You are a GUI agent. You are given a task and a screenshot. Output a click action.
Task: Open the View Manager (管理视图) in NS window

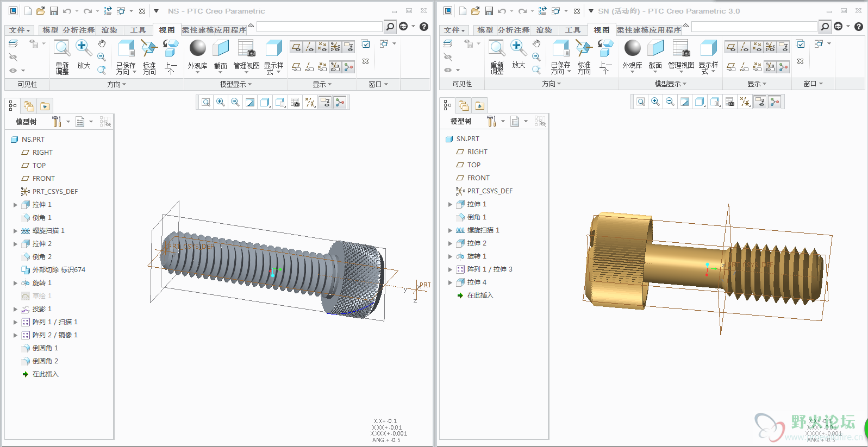click(x=246, y=55)
